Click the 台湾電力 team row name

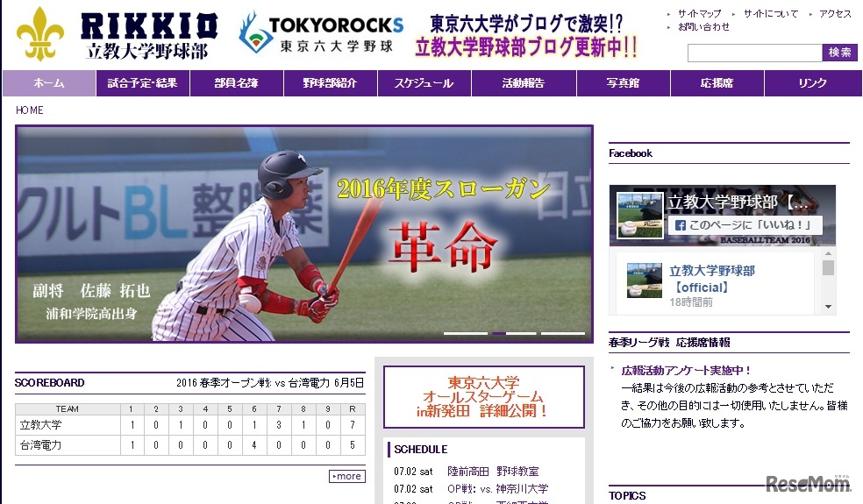(x=40, y=445)
